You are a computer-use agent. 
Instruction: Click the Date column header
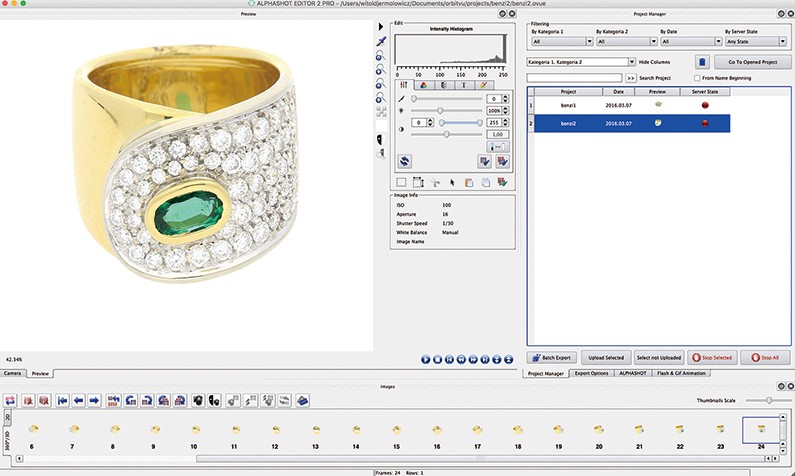[619, 92]
